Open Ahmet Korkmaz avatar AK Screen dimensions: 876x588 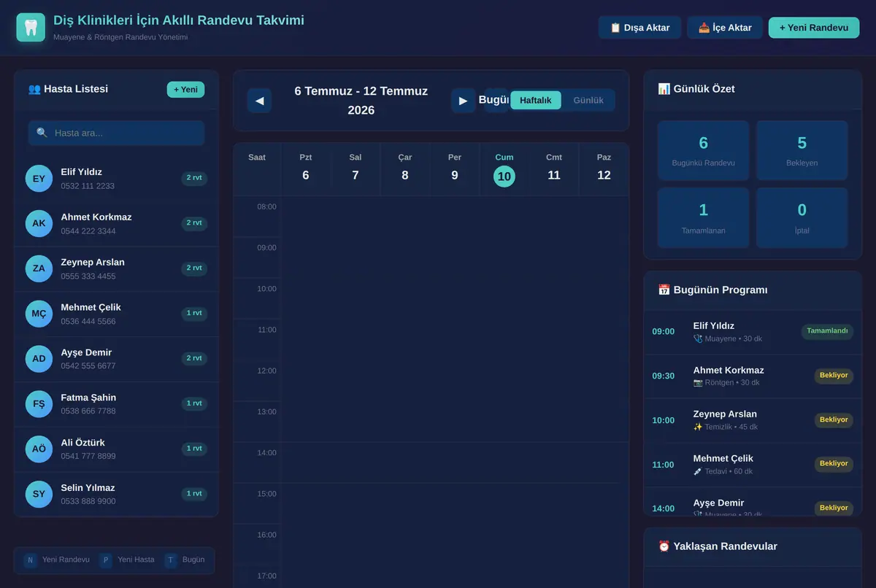[x=39, y=223]
